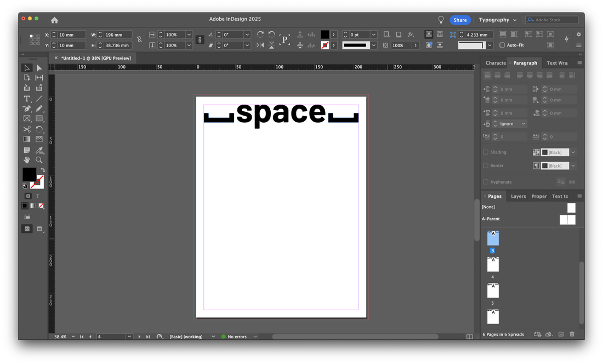Click the Rotate 90° clockwise icon
The width and height of the screenshot is (603, 364).
260,35
